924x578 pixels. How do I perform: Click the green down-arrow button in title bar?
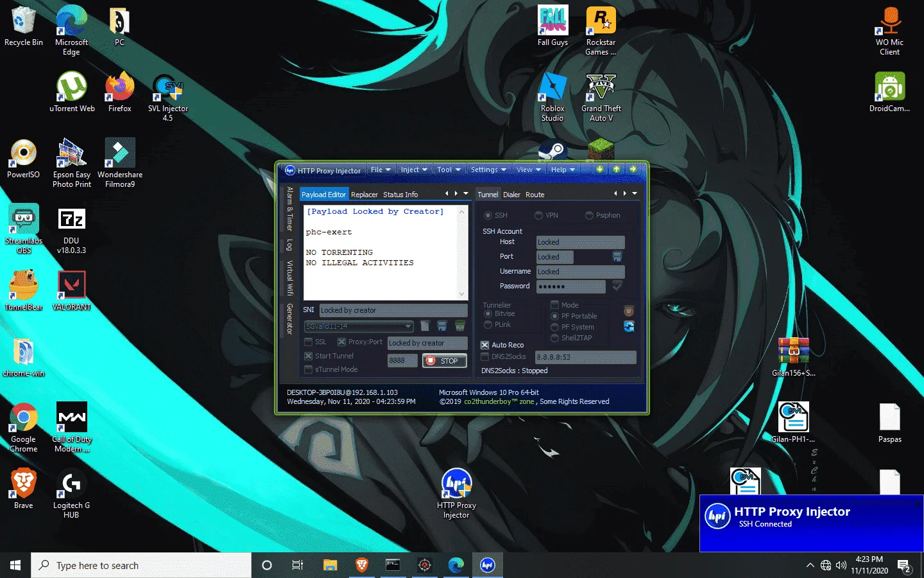(599, 170)
